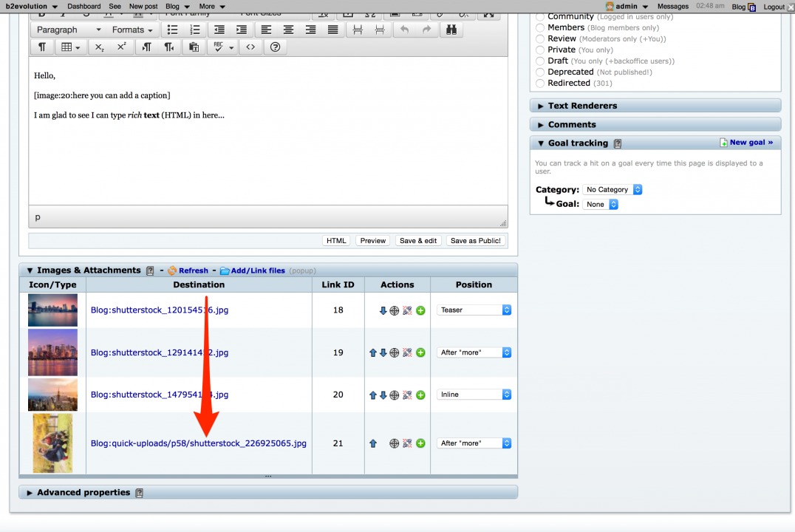
Task: Select Members visibility radio button
Action: [x=540, y=28]
